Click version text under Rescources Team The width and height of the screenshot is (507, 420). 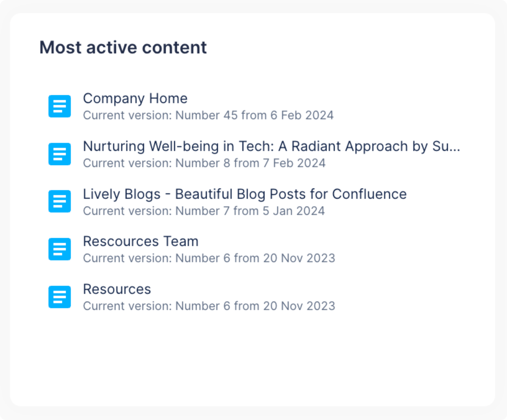click(209, 258)
